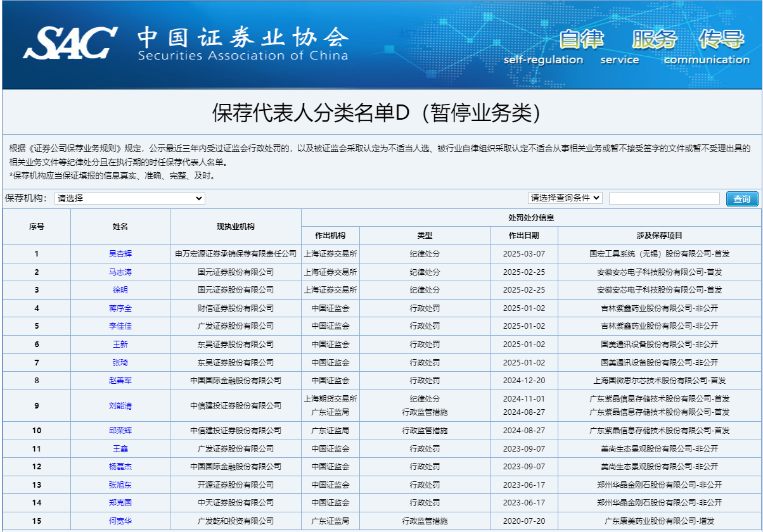
Task: Open the link for 张琦
Action: (120, 363)
